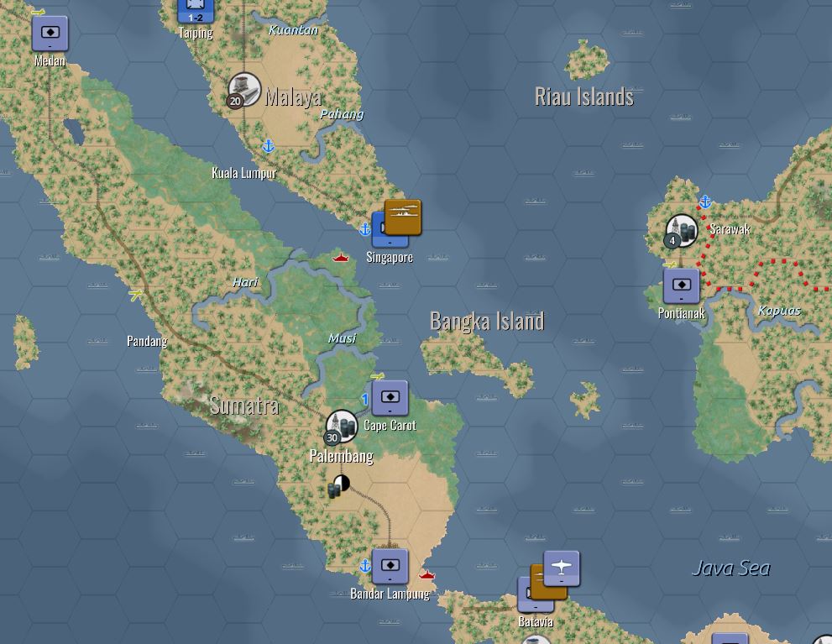Click the Cape Carot label
Screen dimensions: 832x644
[390, 425]
